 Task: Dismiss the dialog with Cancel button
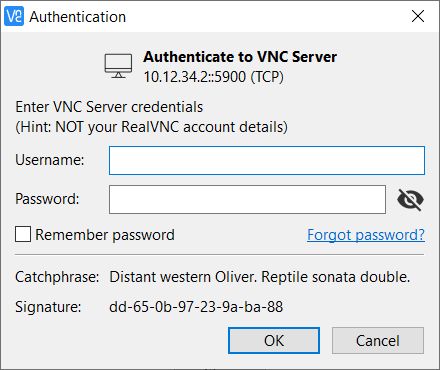[378, 340]
